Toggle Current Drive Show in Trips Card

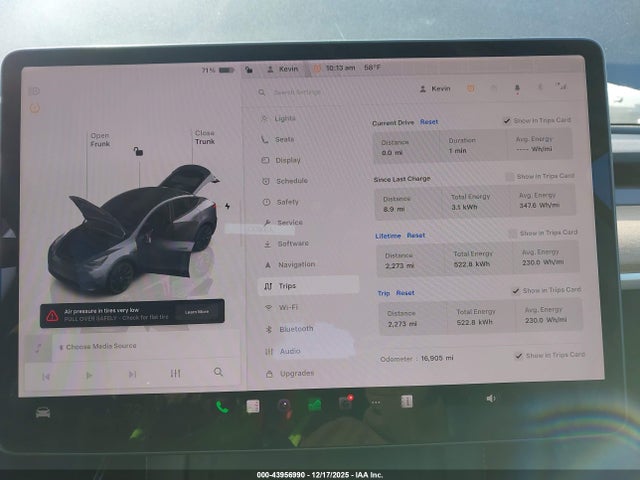[x=507, y=121]
